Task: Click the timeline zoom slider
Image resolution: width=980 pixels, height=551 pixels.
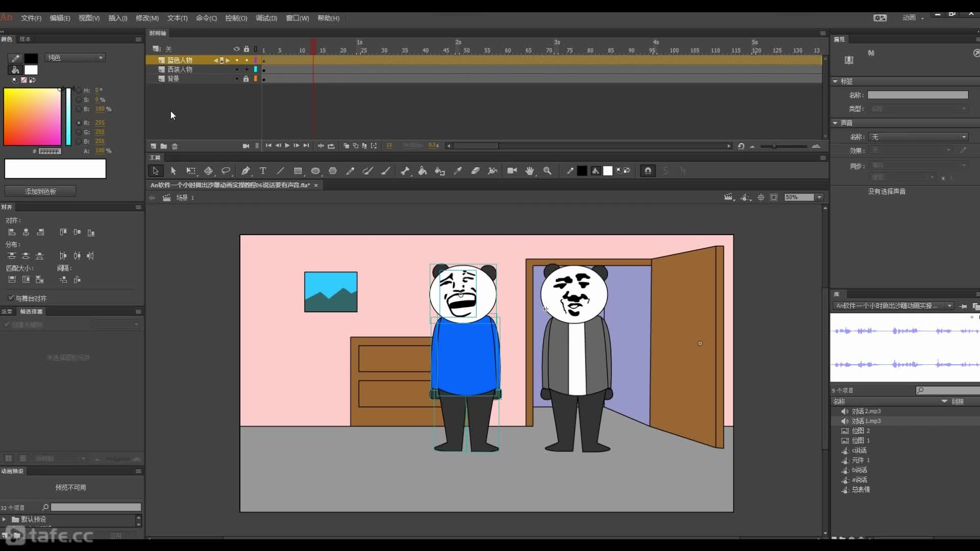Action: 783,146
